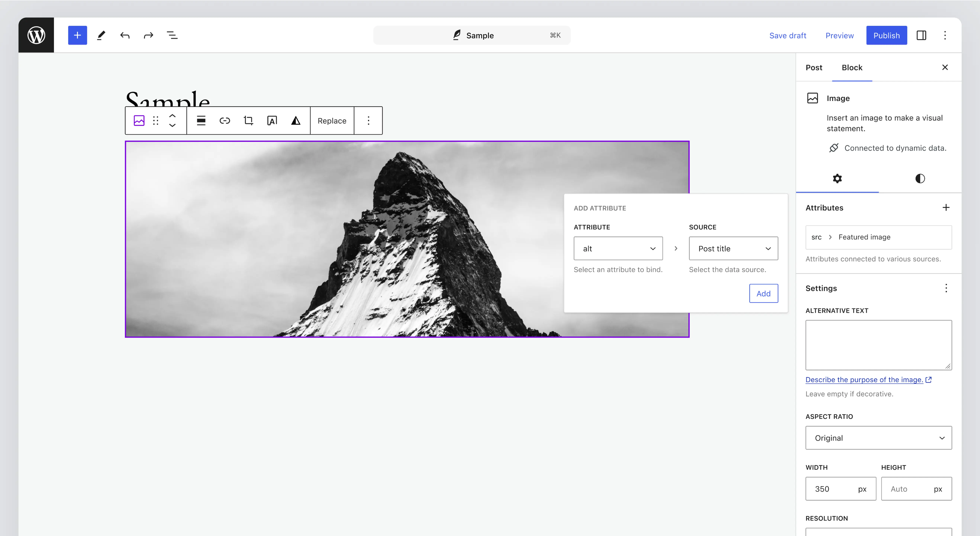Open the alt attribute dropdown
Viewport: 980px width, 536px height.
(x=618, y=249)
